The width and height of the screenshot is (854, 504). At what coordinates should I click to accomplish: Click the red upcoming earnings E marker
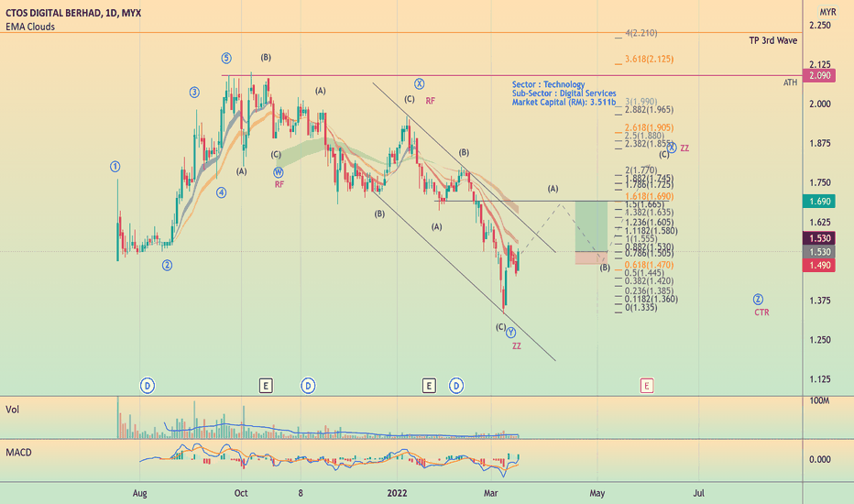(x=647, y=386)
